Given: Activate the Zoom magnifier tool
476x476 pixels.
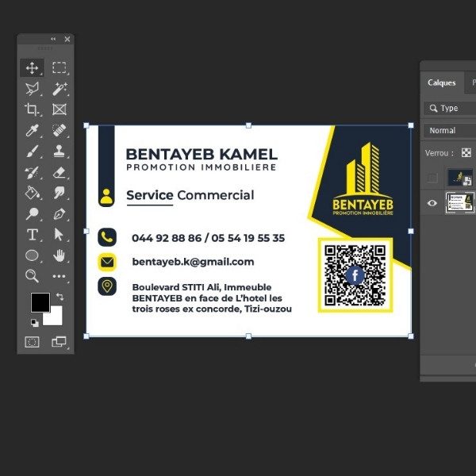Looking at the screenshot, I should pyautogui.click(x=32, y=275).
